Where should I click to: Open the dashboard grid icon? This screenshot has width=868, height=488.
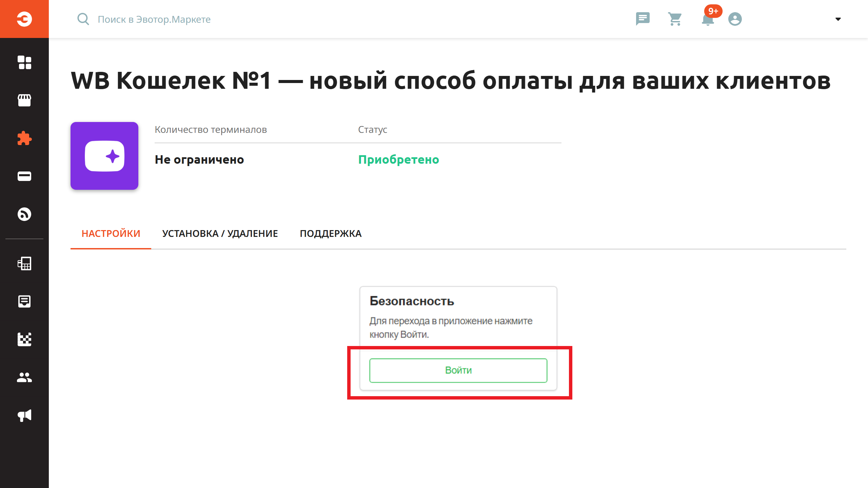24,62
